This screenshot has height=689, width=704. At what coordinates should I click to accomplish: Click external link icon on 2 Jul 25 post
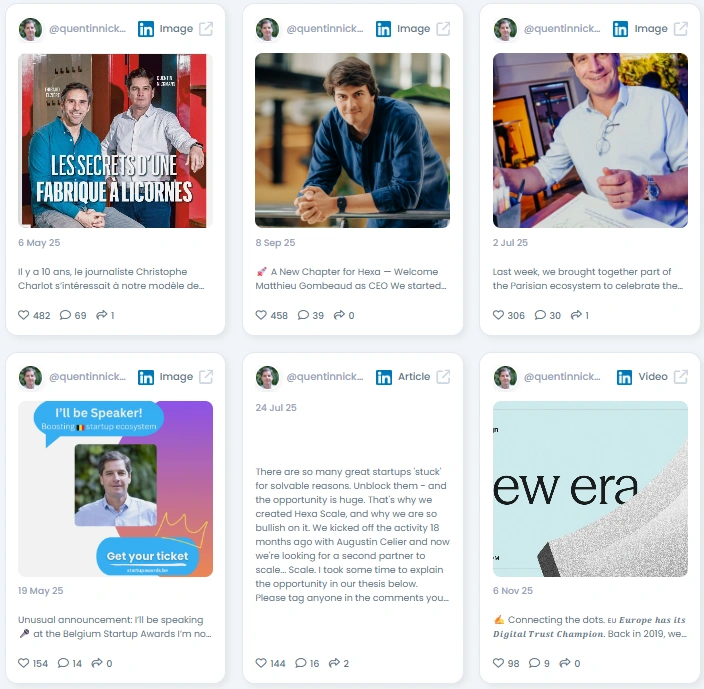tap(681, 29)
